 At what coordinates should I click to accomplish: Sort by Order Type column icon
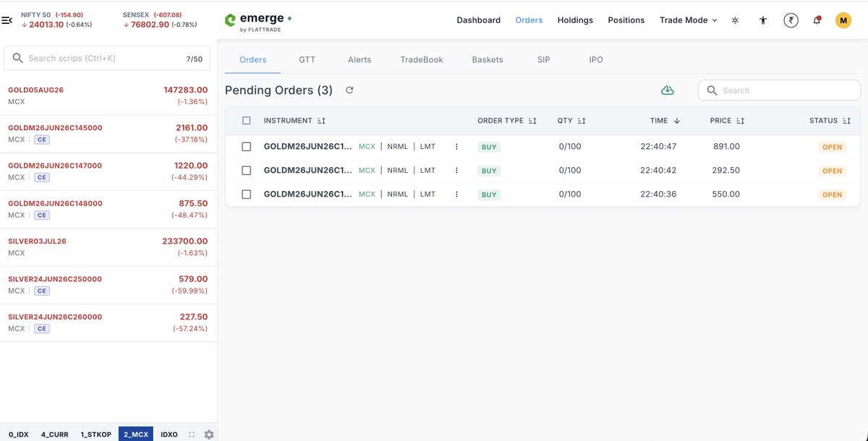(x=532, y=121)
